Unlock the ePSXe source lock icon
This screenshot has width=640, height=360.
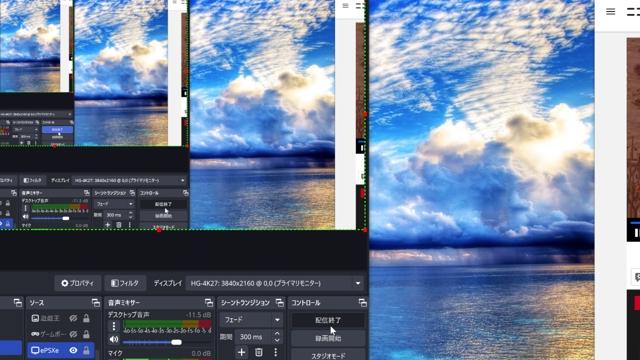[86, 350]
